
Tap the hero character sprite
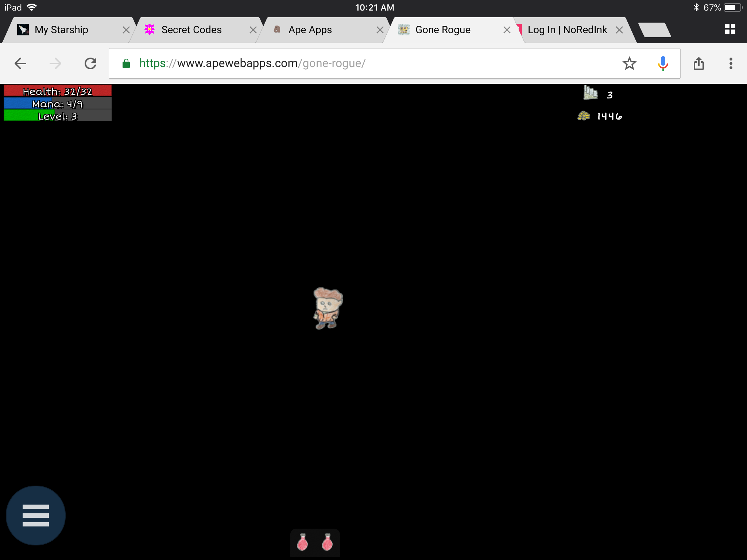pos(328,308)
